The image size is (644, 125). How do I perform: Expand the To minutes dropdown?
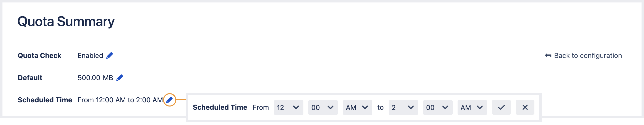tap(437, 107)
